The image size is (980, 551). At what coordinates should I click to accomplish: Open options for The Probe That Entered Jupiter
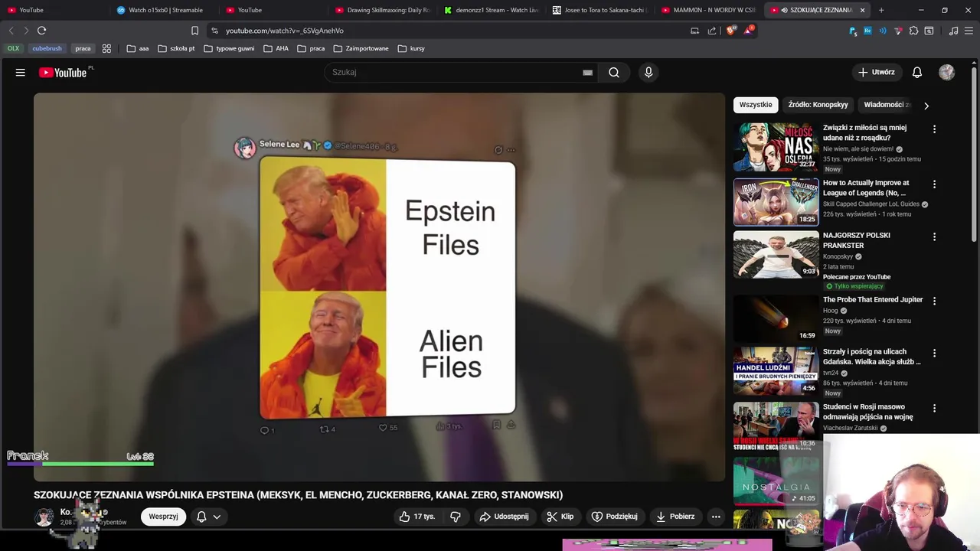934,301
